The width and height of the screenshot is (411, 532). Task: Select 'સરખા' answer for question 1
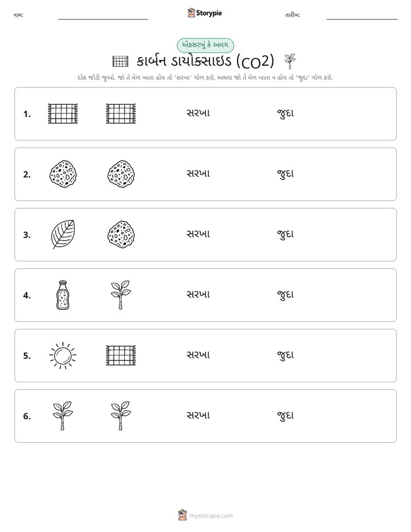[199, 113]
